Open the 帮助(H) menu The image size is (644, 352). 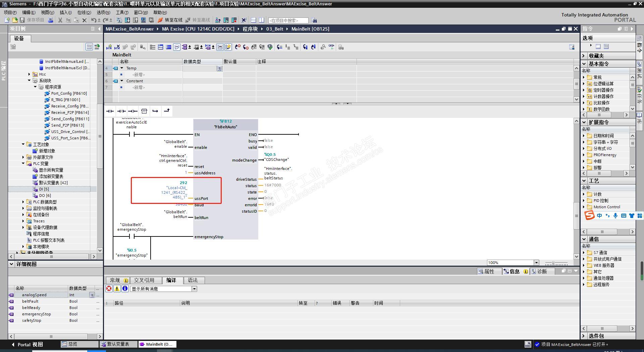(160, 12)
